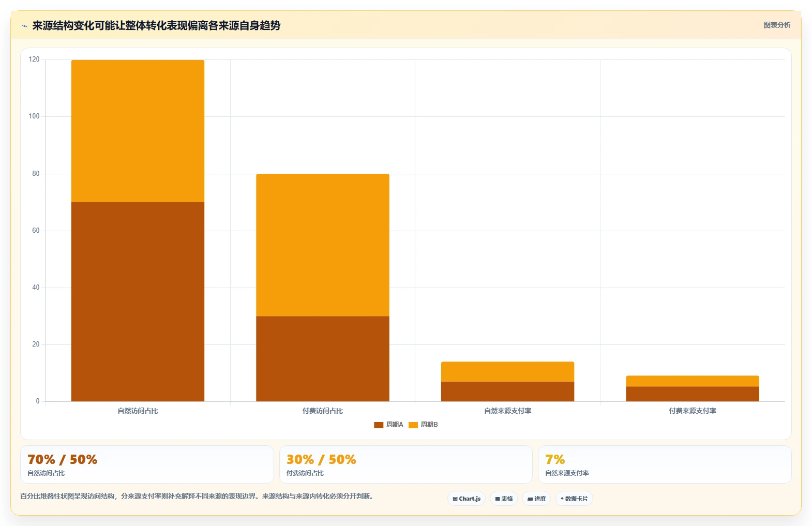Select the 表格 tag chip
Viewport: 812px width, 526px height.
504,499
